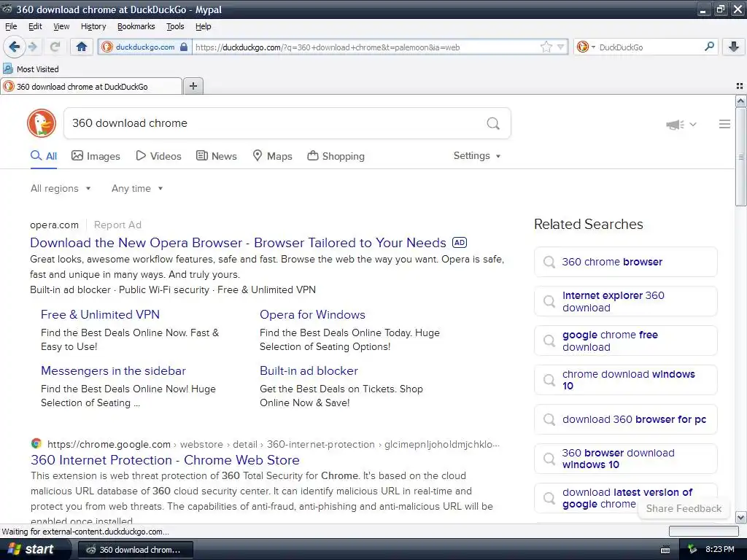Switch to Maps results

coord(272,156)
